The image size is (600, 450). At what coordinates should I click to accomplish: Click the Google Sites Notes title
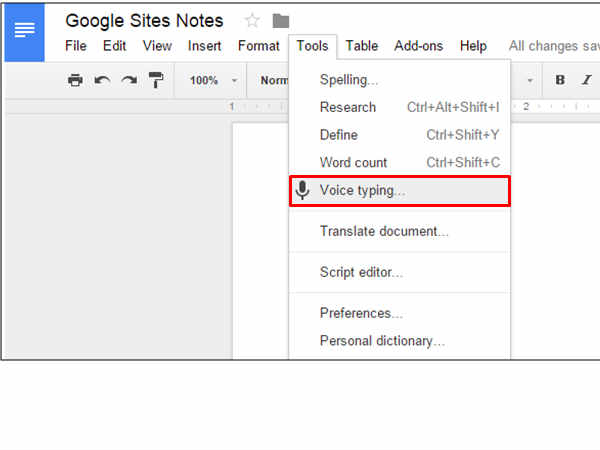coord(144,21)
